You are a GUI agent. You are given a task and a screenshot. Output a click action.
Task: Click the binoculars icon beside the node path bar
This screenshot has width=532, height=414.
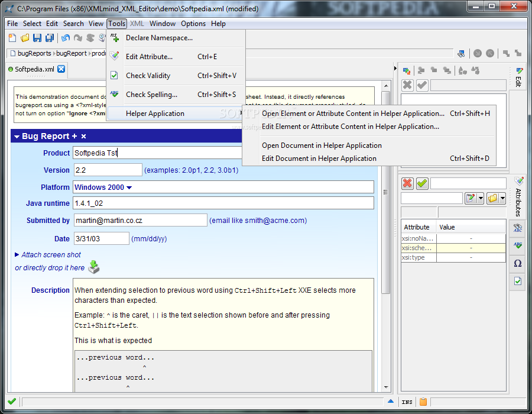[x=461, y=53]
